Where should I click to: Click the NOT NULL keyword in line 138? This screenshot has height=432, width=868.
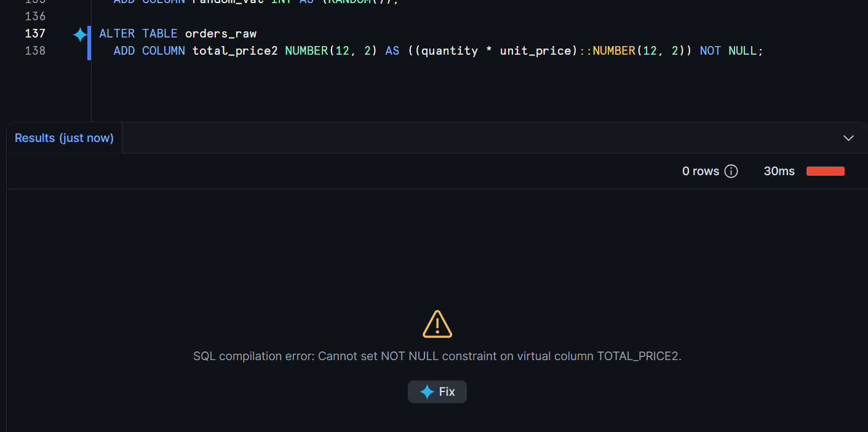point(728,50)
